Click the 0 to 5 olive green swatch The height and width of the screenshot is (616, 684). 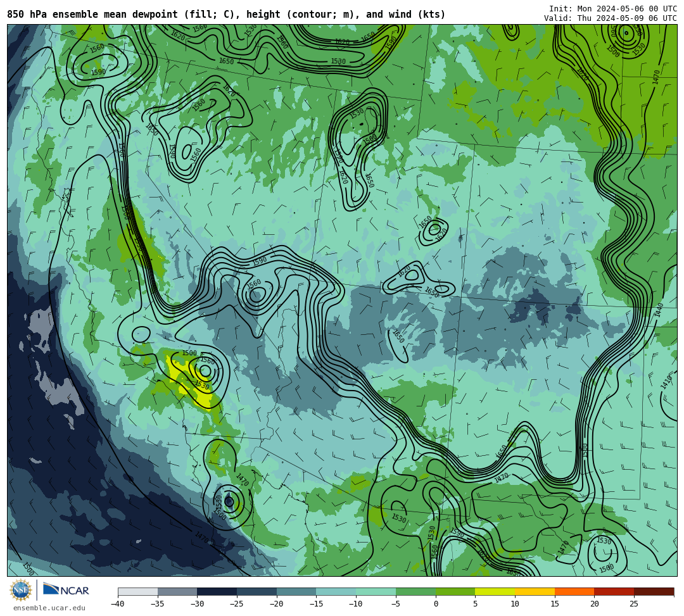coord(455,591)
